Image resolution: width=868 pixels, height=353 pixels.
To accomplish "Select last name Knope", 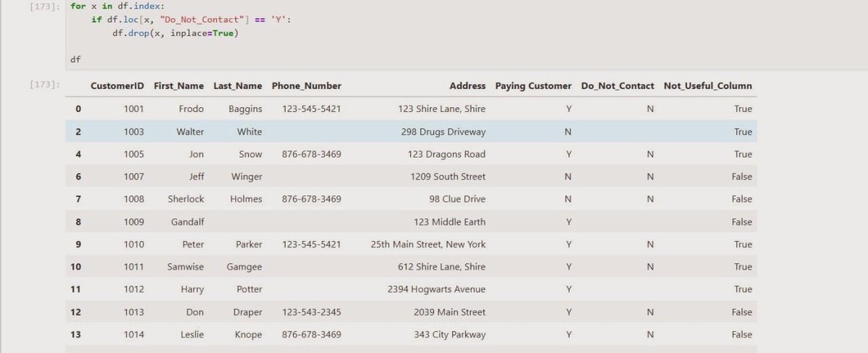I will coord(249,335).
